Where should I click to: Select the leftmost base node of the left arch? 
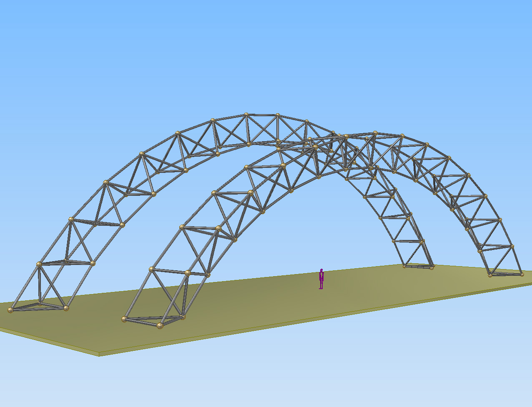(x=11, y=310)
